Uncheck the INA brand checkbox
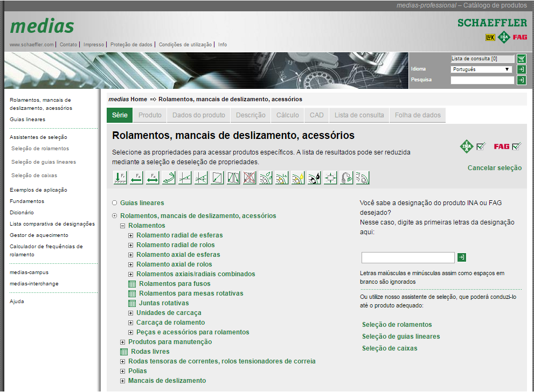The image size is (534, 392). pyautogui.click(x=481, y=146)
